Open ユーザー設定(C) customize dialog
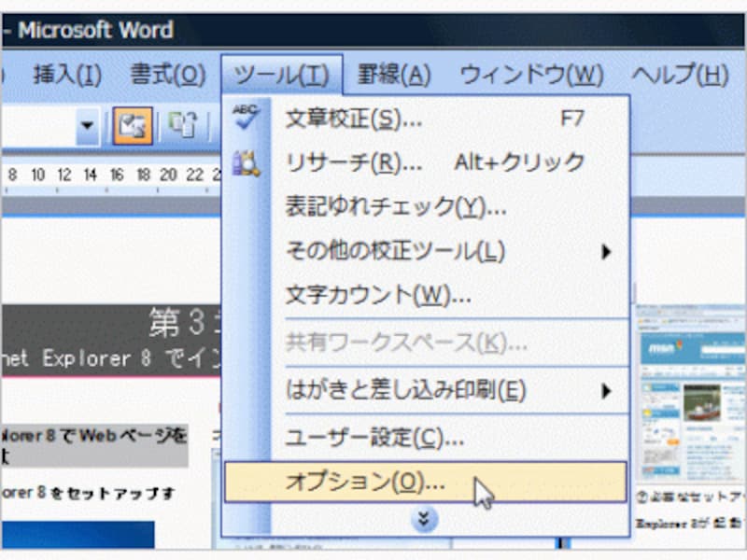 (x=427, y=438)
